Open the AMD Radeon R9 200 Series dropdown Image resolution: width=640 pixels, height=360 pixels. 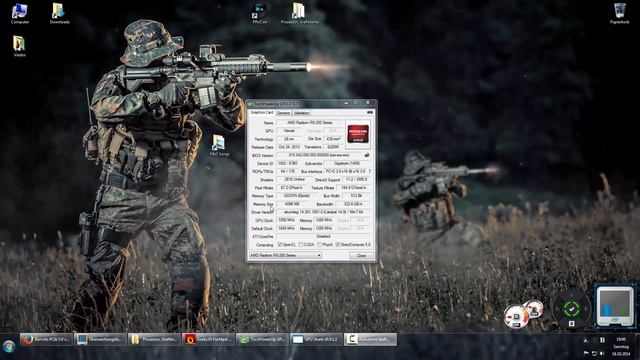(285, 255)
